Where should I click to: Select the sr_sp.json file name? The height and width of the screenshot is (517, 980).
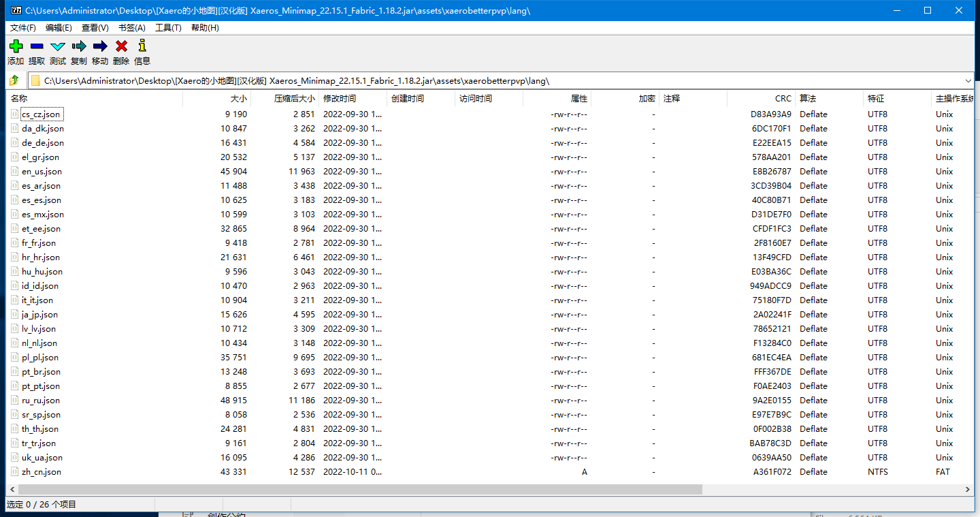click(x=41, y=415)
